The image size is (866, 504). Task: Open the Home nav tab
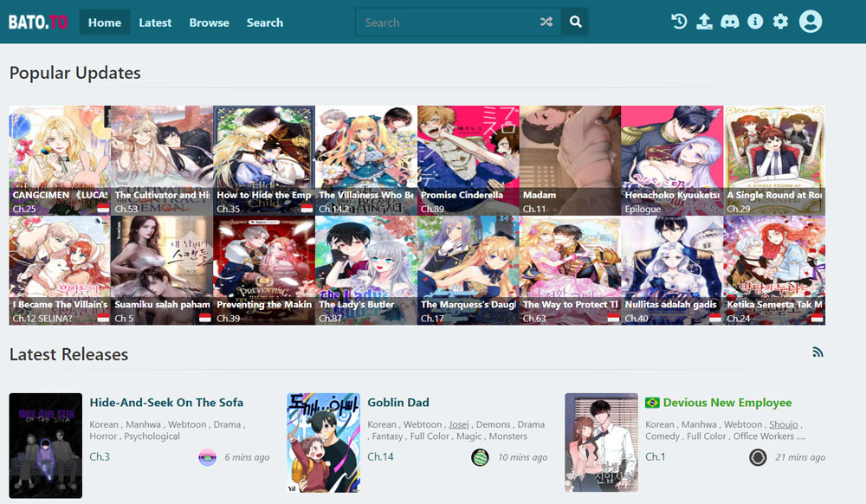[x=105, y=23]
